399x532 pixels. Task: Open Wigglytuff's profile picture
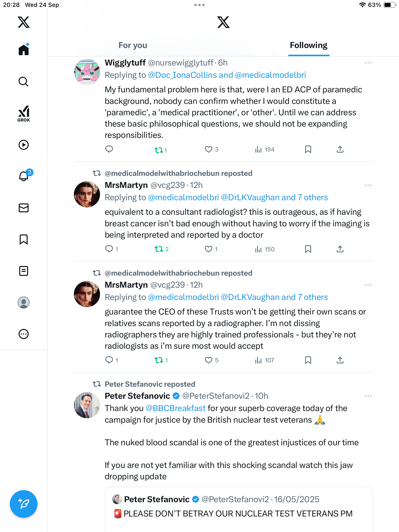pyautogui.click(x=87, y=72)
